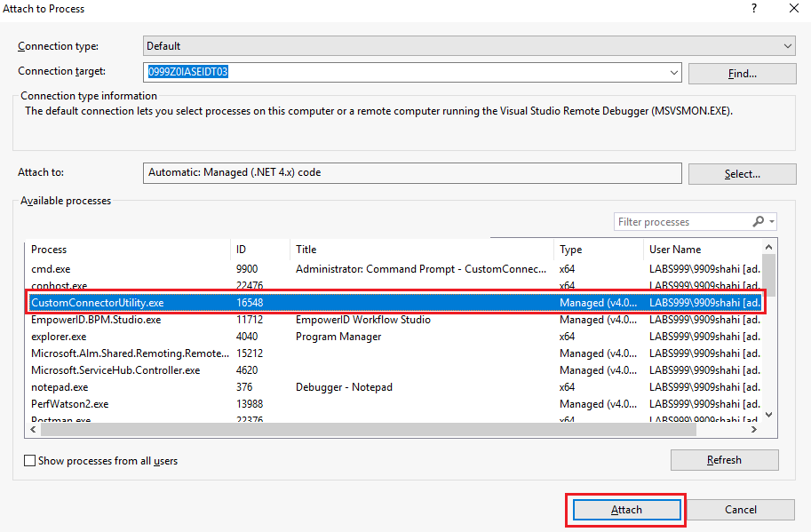Image resolution: width=811 pixels, height=532 pixels.
Task: Click the search magnifier in Filter processes
Action: pos(758,222)
